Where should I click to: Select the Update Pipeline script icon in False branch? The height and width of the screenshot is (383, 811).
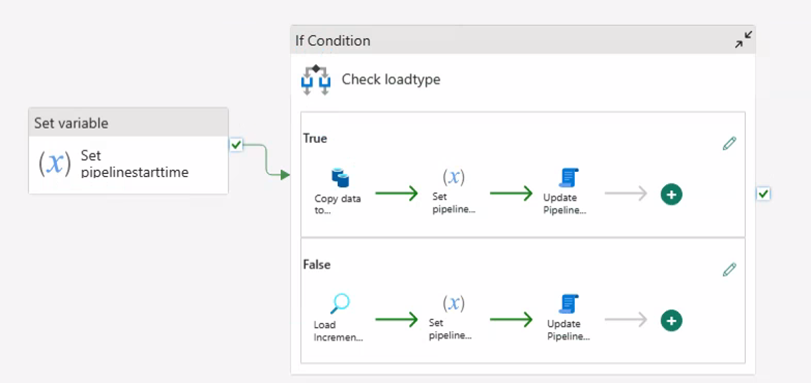point(568,304)
